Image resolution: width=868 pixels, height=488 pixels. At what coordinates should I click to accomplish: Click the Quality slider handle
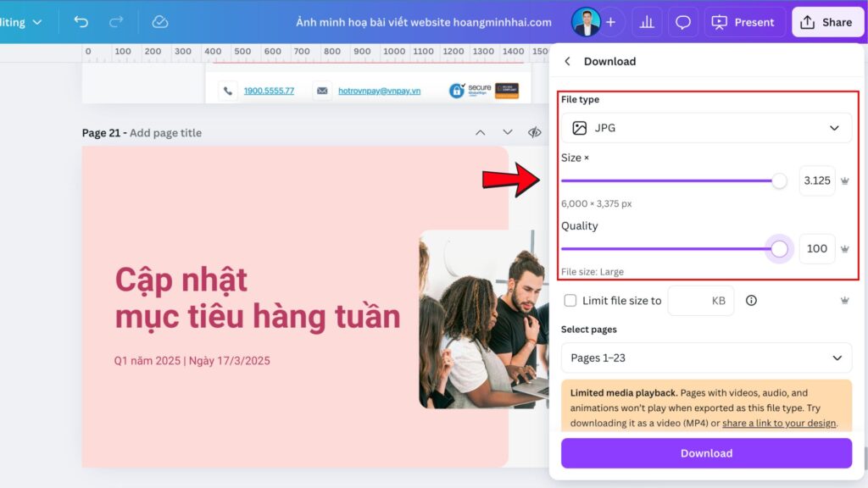[x=779, y=249]
